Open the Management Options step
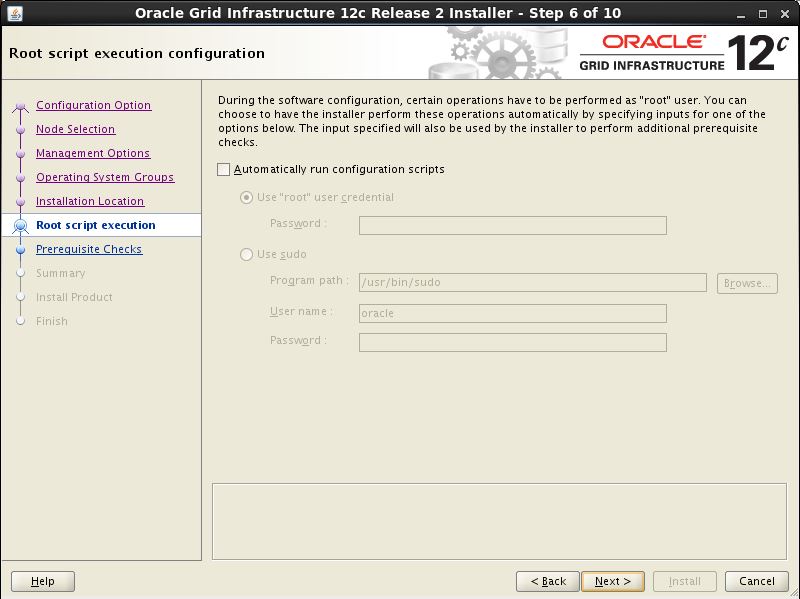 pos(93,153)
